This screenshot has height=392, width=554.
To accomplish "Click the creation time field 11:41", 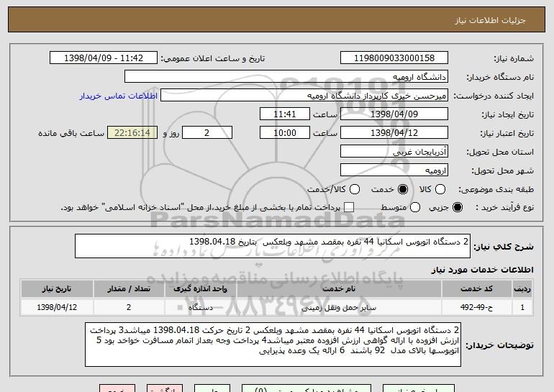I will coord(284,114).
